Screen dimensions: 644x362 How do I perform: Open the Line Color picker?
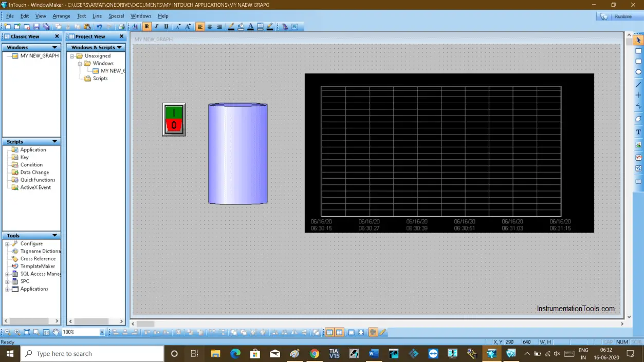point(231,27)
